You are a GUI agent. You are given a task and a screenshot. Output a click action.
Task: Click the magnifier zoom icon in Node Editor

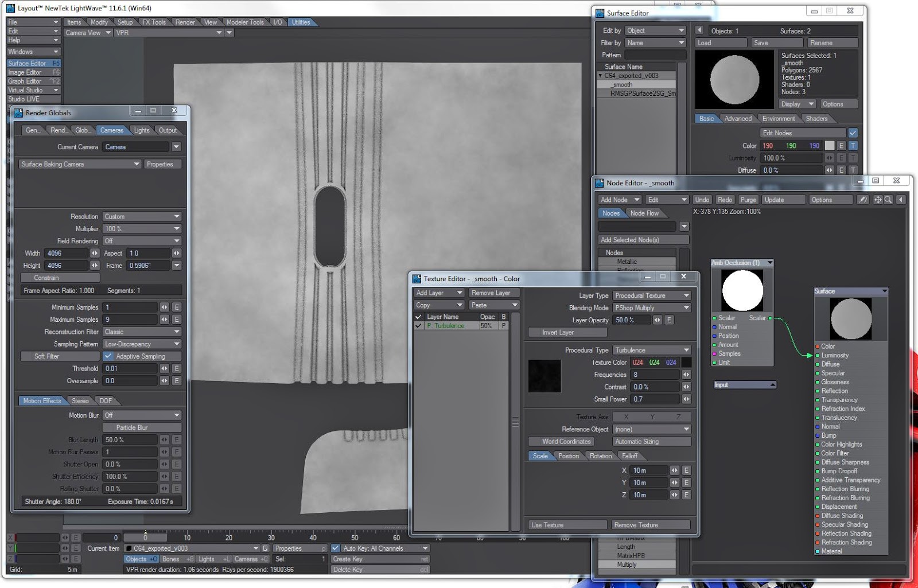pyautogui.click(x=888, y=200)
